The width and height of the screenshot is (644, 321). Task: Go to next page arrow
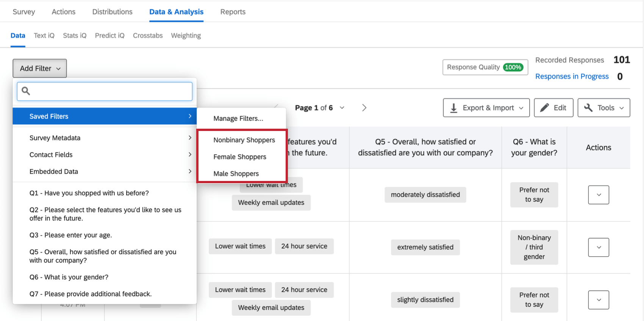click(364, 108)
